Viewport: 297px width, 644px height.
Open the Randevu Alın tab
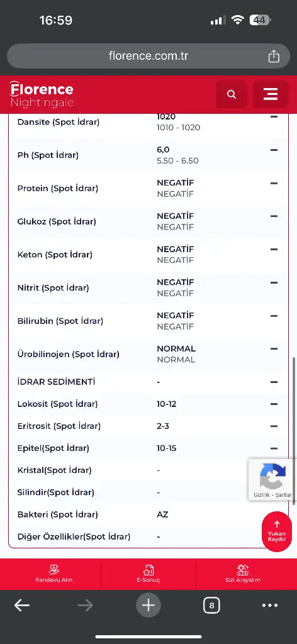(x=54, y=574)
